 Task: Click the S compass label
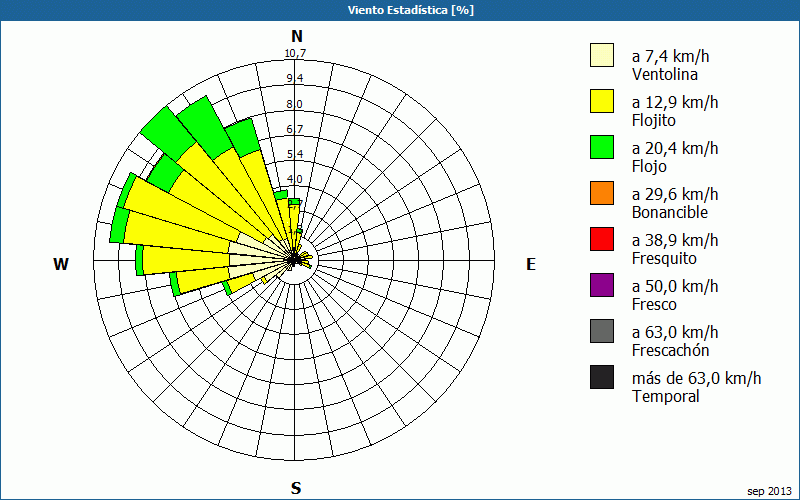click(x=296, y=488)
